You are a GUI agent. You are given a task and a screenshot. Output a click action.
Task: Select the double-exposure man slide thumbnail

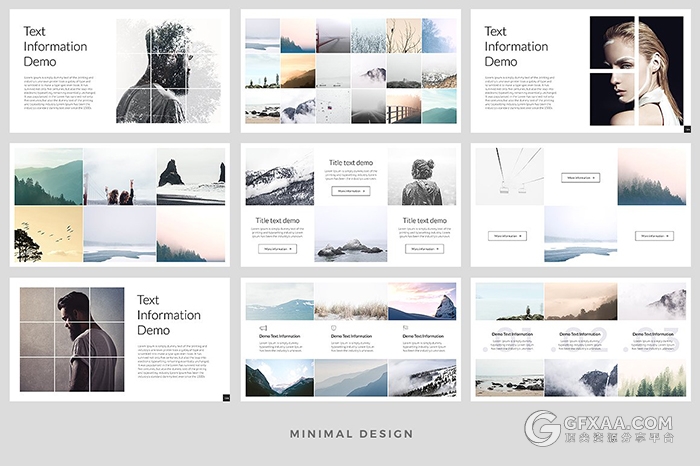coord(120,71)
